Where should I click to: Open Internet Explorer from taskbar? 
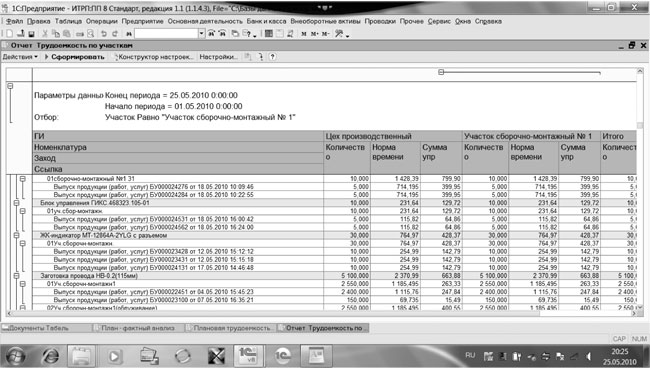point(51,356)
